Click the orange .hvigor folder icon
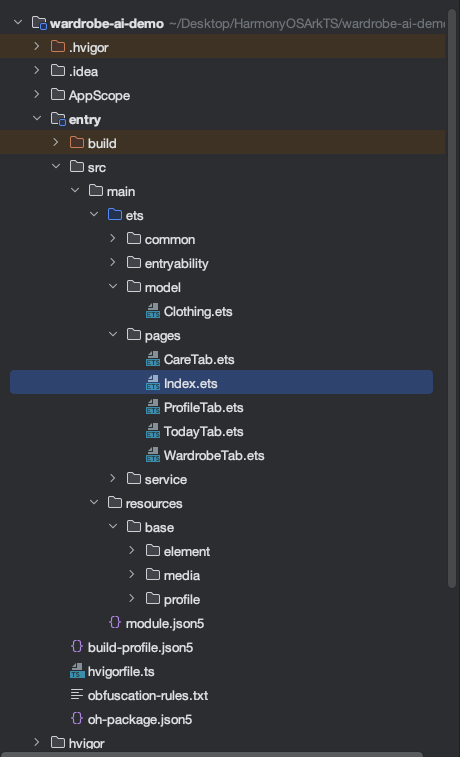Viewport: 460px width, 757px height. (x=58, y=47)
